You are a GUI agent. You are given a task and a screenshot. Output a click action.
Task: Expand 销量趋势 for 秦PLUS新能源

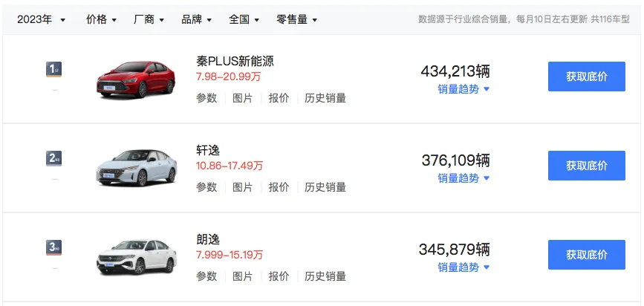[x=464, y=89]
